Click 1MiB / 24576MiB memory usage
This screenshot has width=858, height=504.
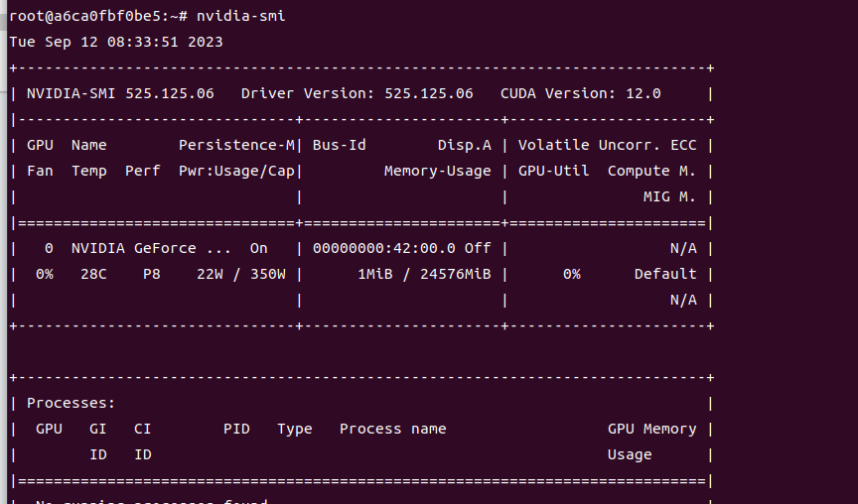425,275
